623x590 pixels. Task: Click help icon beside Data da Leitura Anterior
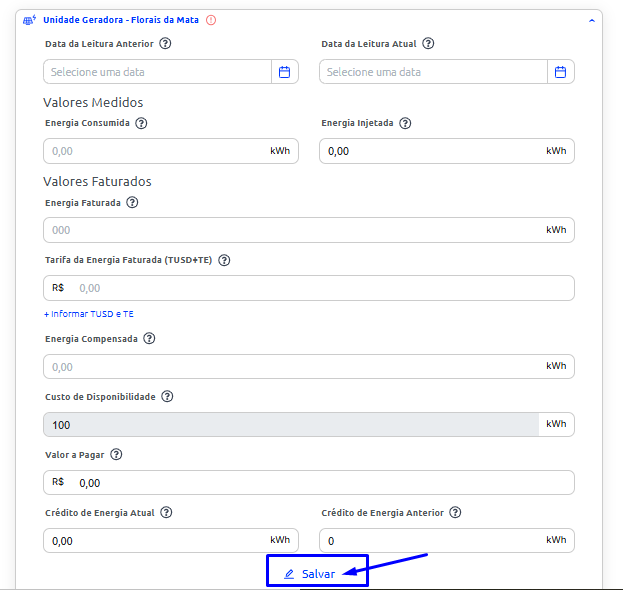[165, 44]
